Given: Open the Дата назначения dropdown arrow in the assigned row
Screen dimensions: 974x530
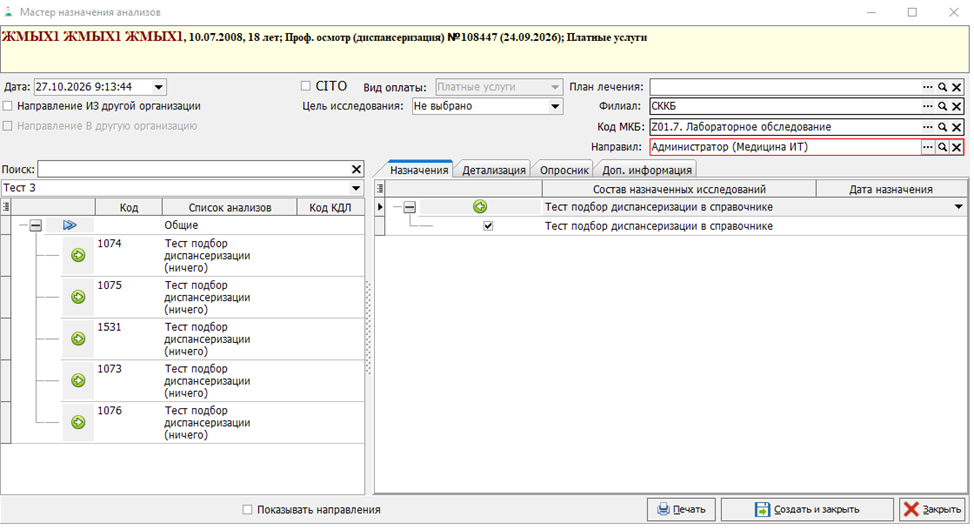Looking at the screenshot, I should click(958, 207).
